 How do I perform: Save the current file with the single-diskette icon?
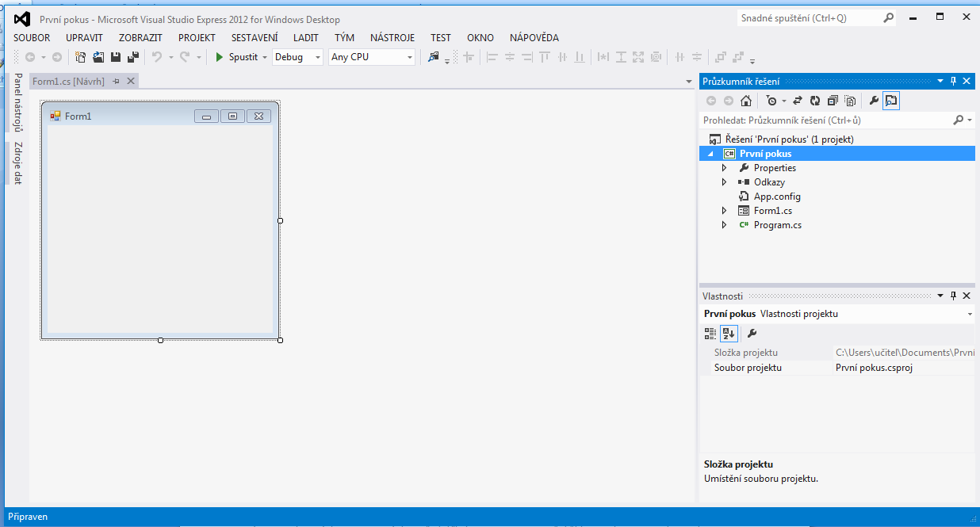(x=116, y=57)
